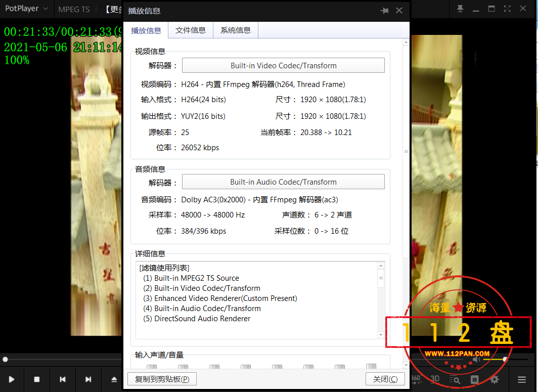Click the input format 'H264(24 bits)'

(x=203, y=100)
